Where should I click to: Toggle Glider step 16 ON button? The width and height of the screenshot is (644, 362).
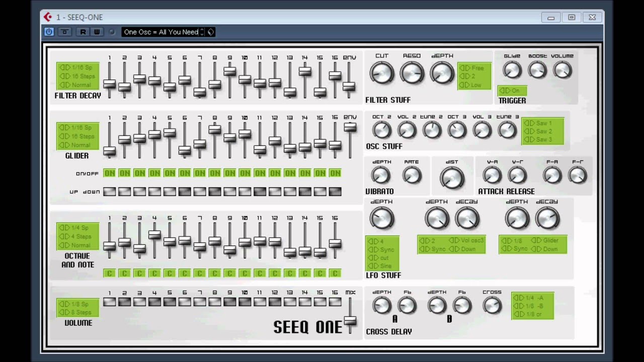(335, 173)
